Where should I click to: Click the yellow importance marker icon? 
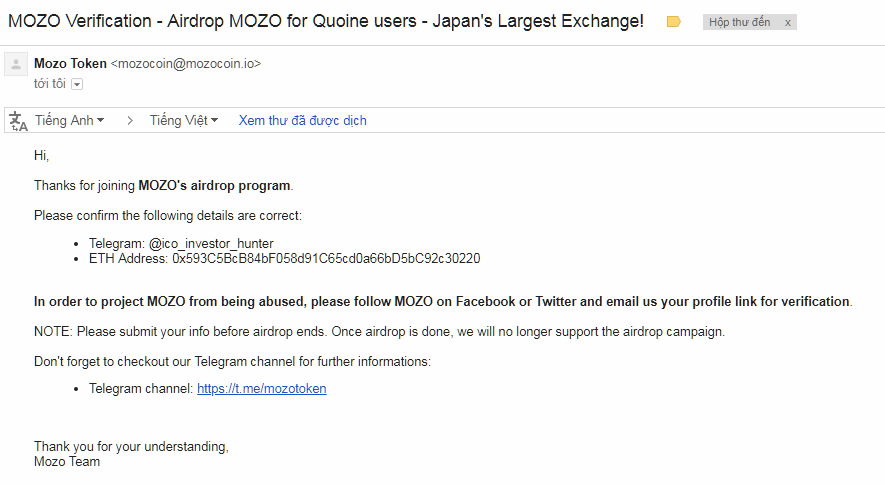pyautogui.click(x=673, y=22)
